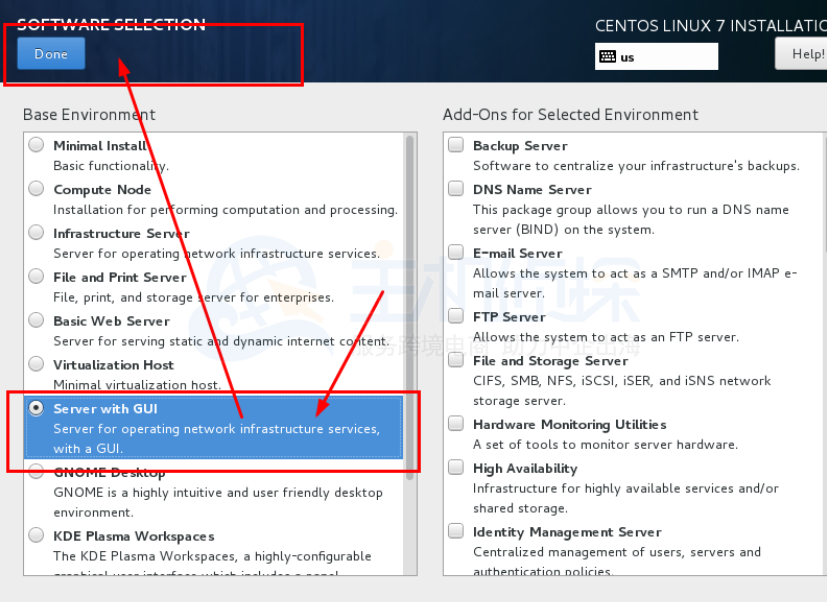Enable High Availability checkbox

pos(456,467)
